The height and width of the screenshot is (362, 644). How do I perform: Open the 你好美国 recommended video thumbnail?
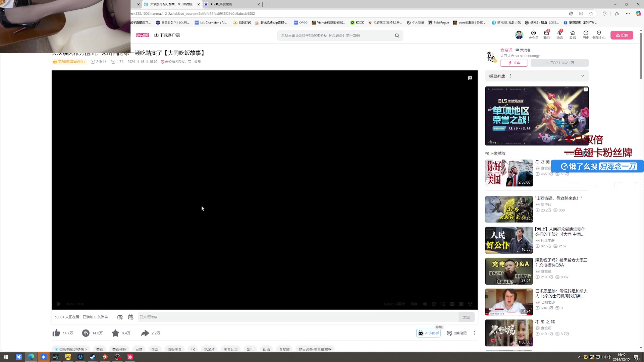[509, 173]
